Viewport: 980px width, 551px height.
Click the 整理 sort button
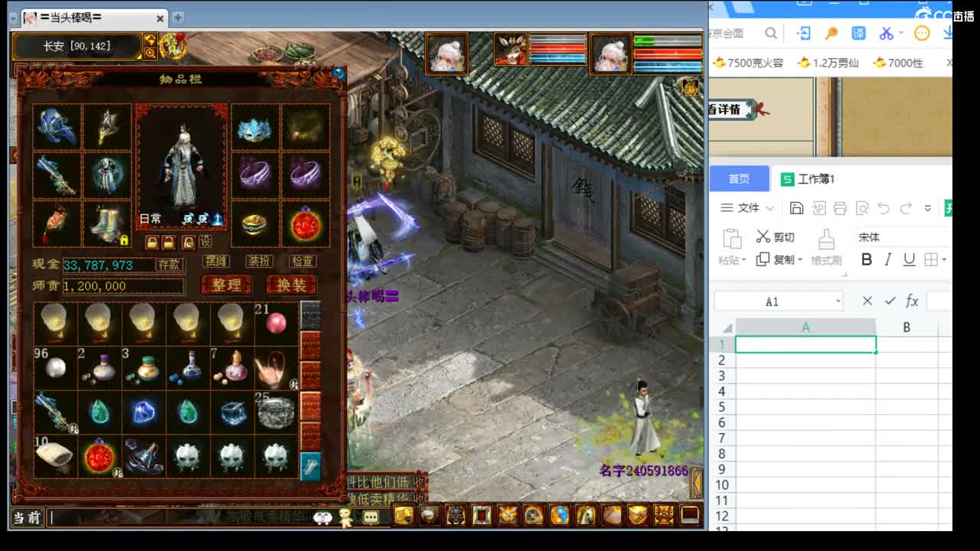[x=226, y=285]
